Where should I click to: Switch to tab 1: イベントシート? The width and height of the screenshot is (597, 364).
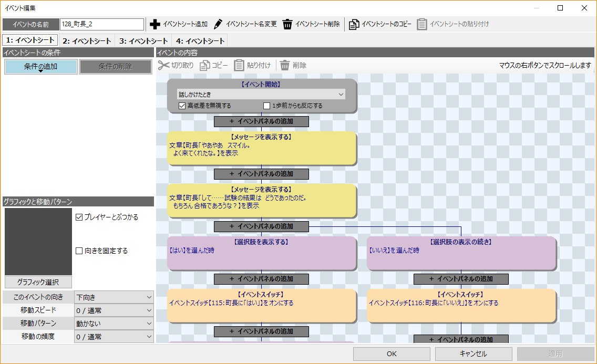(x=30, y=40)
